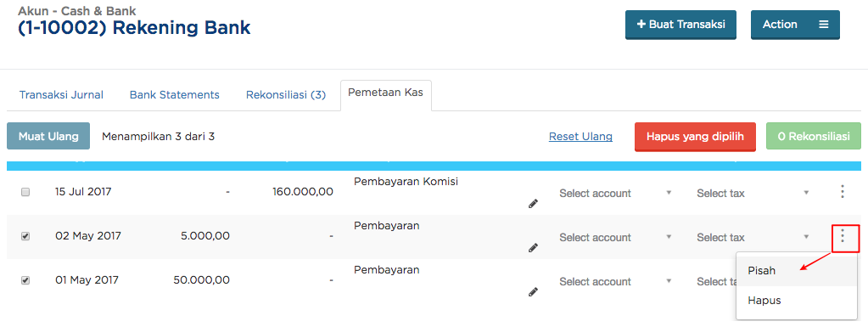Click the 160.000,00 amount
Screen dimensions: 868x327
[303, 192]
